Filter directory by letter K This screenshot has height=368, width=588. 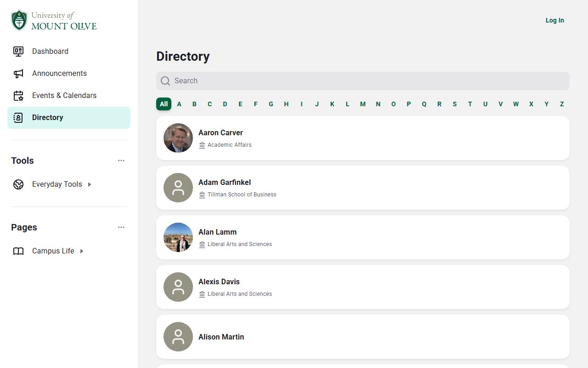[x=332, y=104]
